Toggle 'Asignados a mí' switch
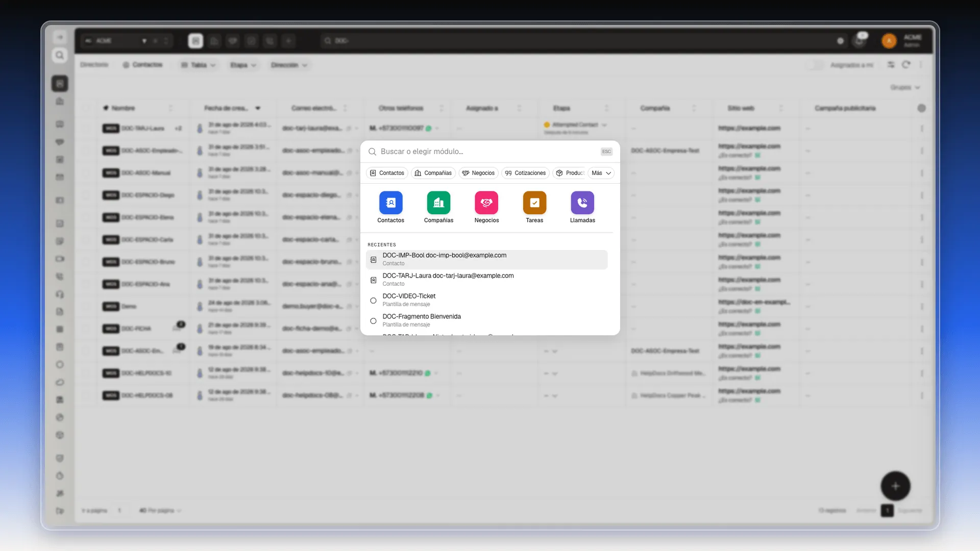The width and height of the screenshot is (980, 551). click(x=815, y=65)
